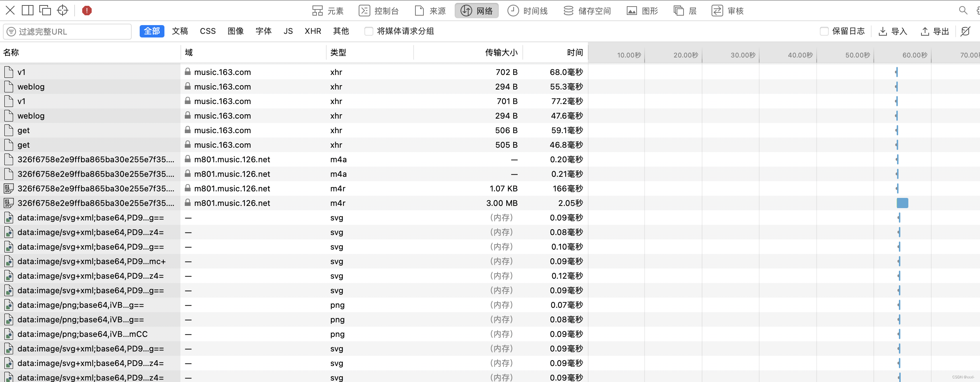
Task: Enable 将媒体请求分组 checkbox
Action: [369, 31]
